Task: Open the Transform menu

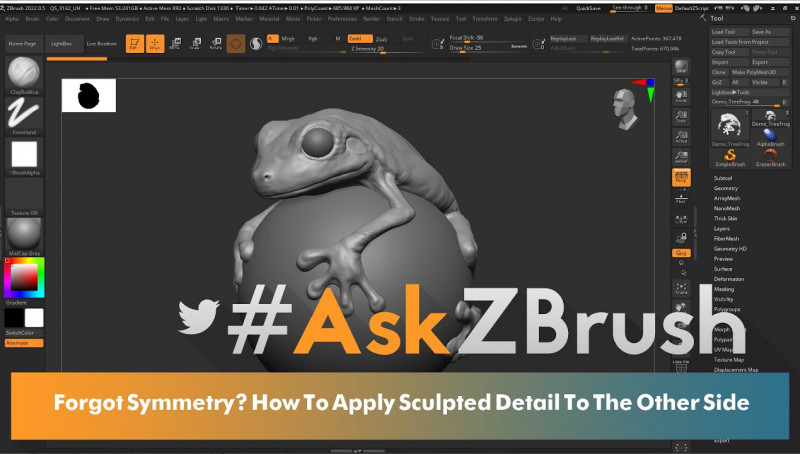Action: click(x=485, y=19)
